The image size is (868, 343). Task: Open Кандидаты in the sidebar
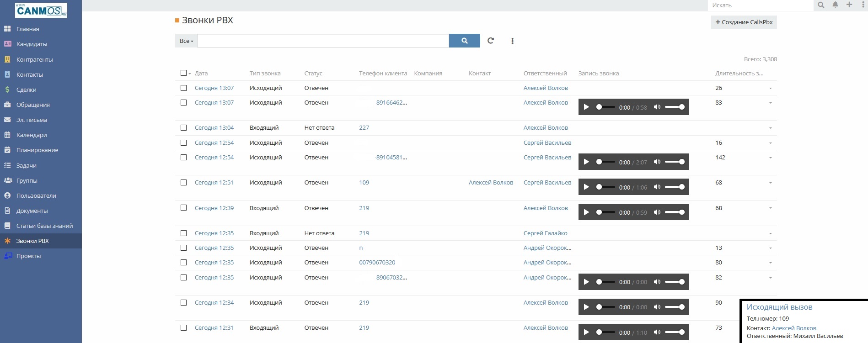tap(32, 44)
